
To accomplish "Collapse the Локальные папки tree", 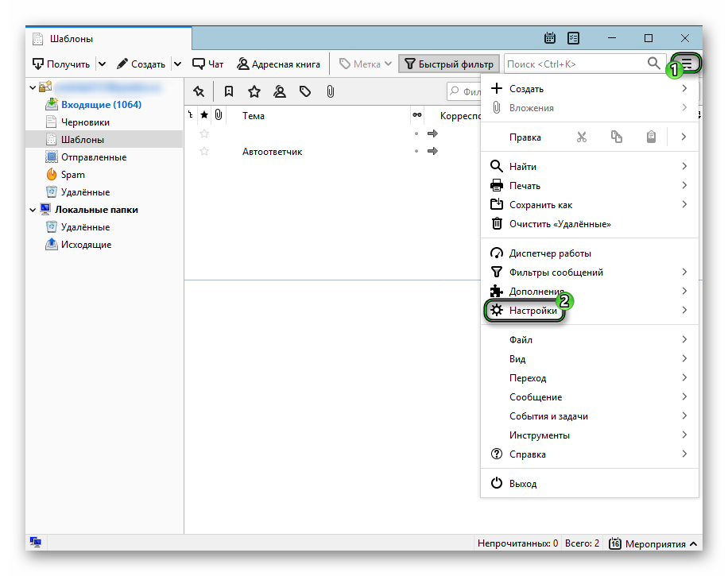I will pyautogui.click(x=33, y=210).
